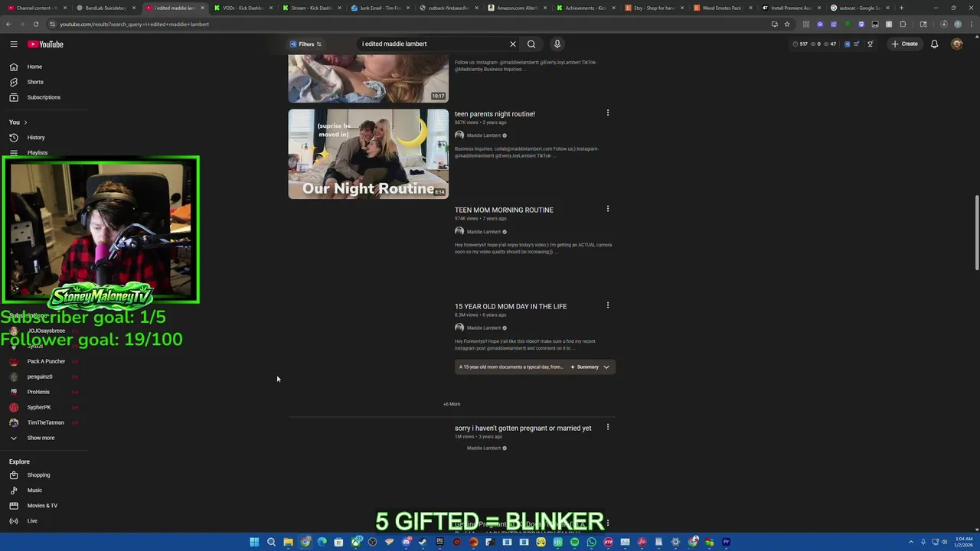The width and height of the screenshot is (980, 551).
Task: Open the taskbar clock and date
Action: [x=962, y=543]
